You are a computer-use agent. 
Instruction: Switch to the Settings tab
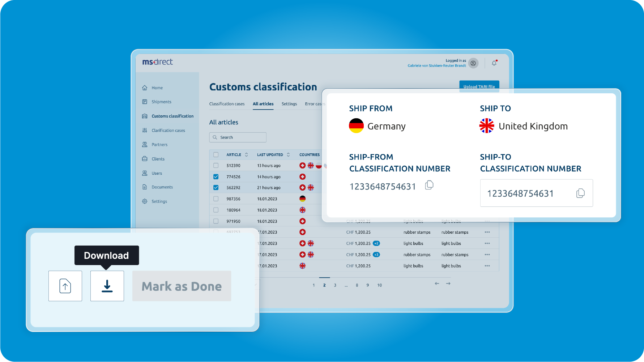[x=289, y=104]
